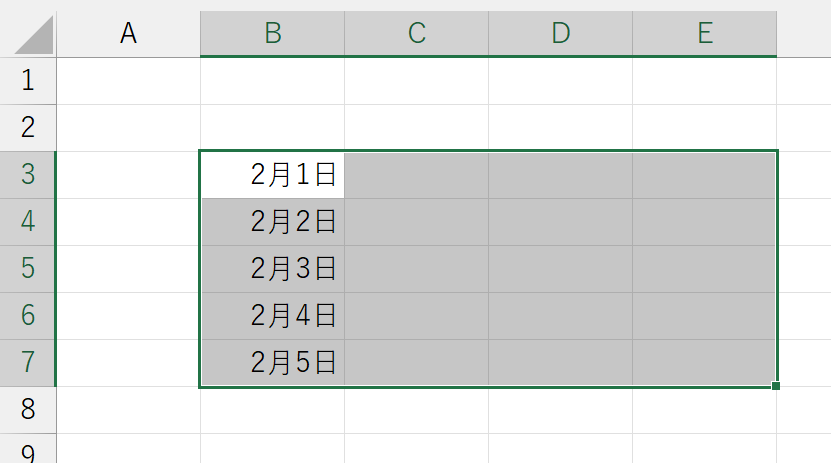Select row 1 header

(28, 80)
